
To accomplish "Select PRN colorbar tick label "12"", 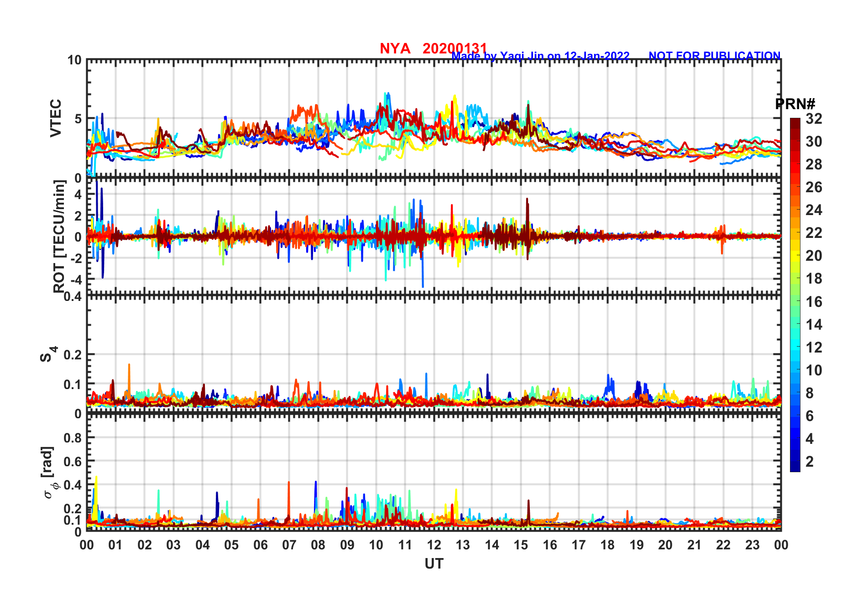I will pos(814,348).
